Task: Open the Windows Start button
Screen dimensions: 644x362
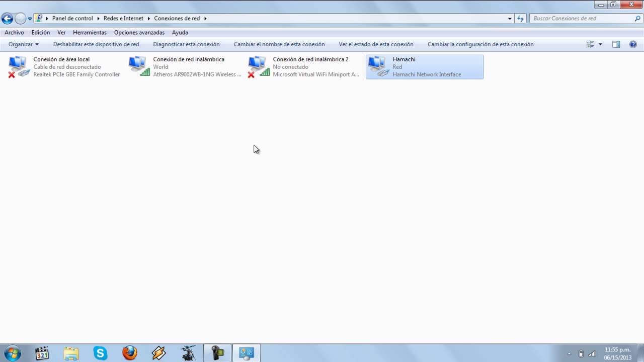Action: (x=12, y=353)
